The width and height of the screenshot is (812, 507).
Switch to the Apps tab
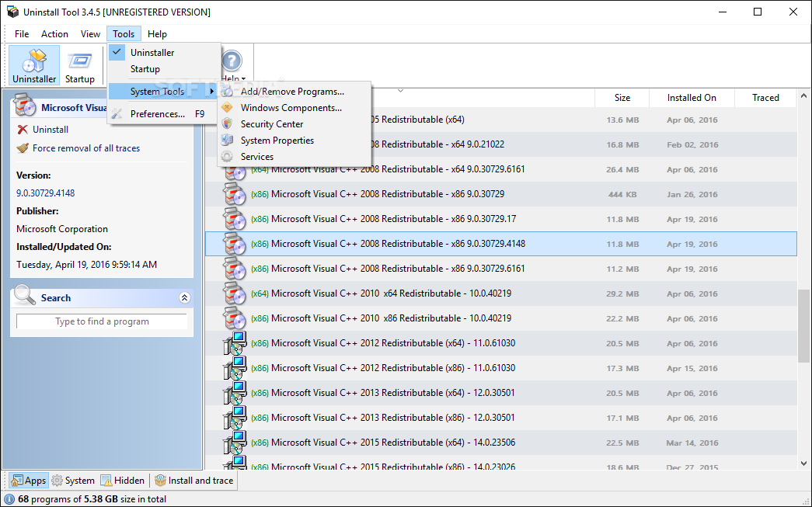pyautogui.click(x=29, y=481)
